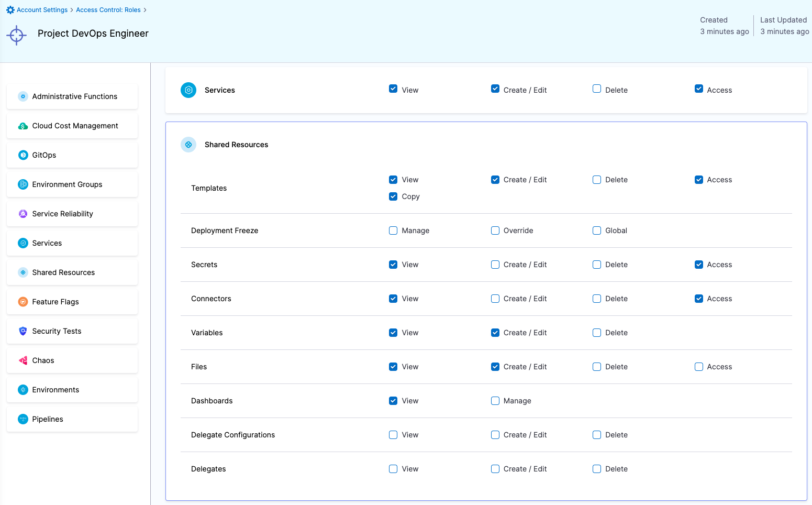Open the Account Settings link
Viewport: 812px width, 505px height.
(x=41, y=9)
